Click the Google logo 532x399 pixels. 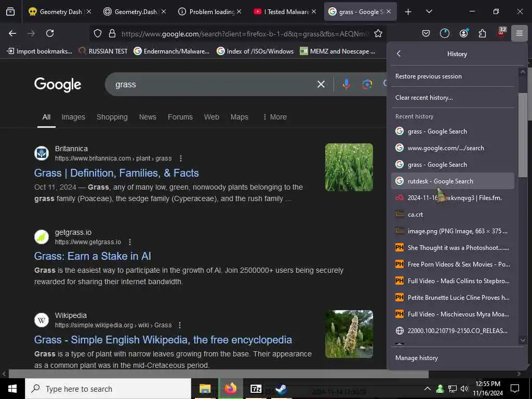tap(58, 85)
